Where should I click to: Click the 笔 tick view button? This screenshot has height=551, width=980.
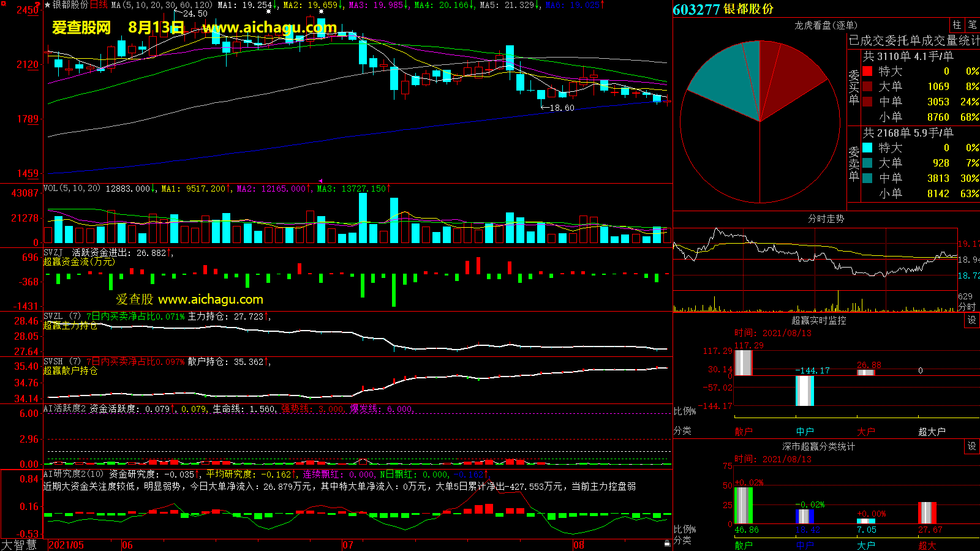click(972, 24)
